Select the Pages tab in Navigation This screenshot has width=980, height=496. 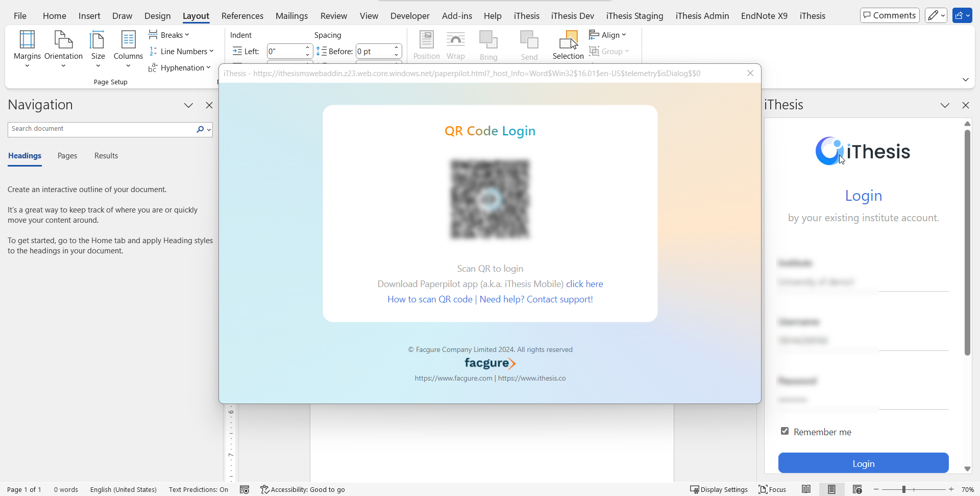(x=67, y=156)
